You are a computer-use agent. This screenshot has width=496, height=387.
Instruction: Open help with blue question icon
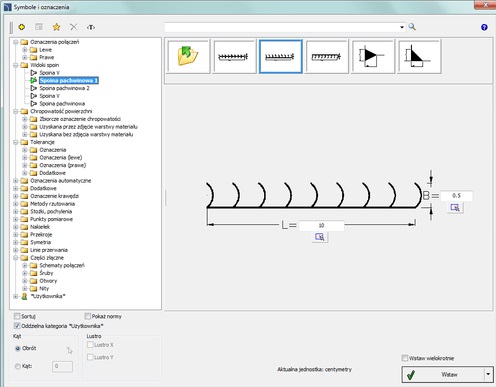[x=484, y=27]
